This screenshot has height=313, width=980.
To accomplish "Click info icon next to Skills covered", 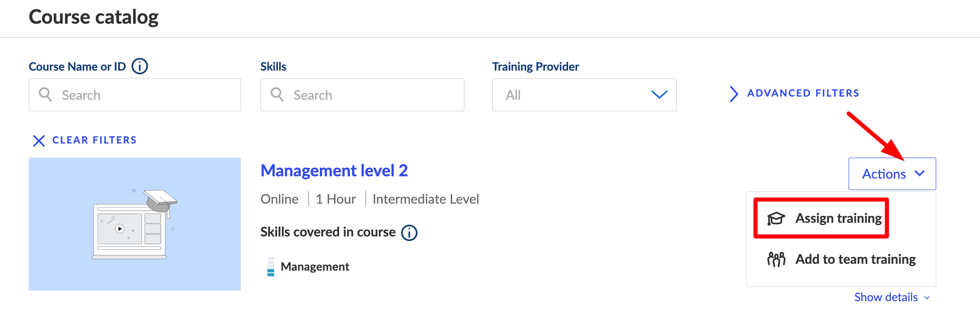I will [x=409, y=233].
